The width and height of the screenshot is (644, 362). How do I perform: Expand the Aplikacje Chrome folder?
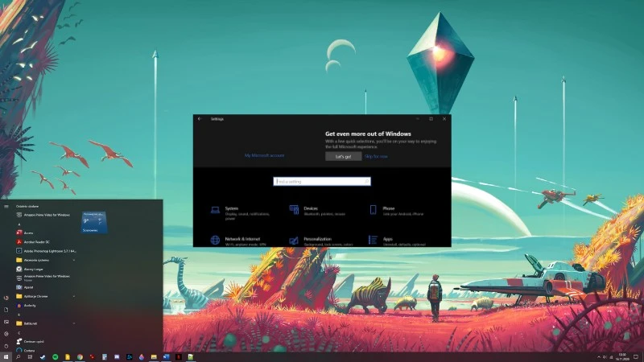pyautogui.click(x=45, y=296)
